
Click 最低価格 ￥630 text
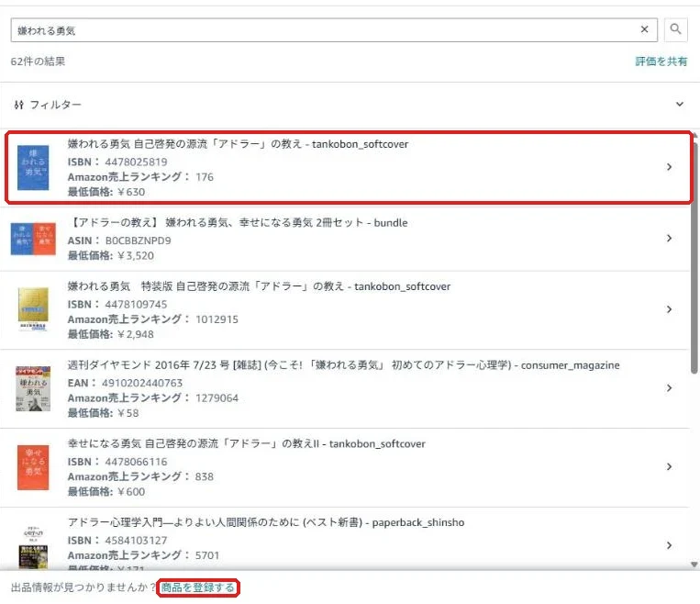point(106,192)
